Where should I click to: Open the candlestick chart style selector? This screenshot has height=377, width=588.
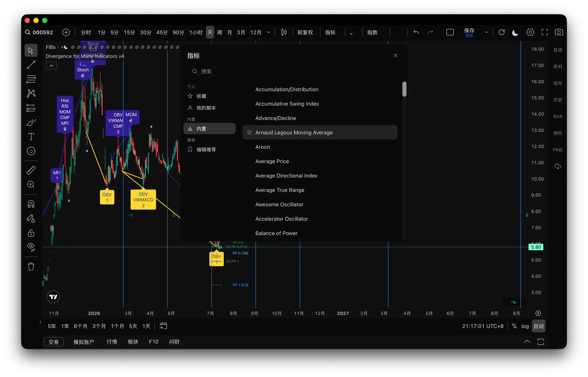(284, 32)
